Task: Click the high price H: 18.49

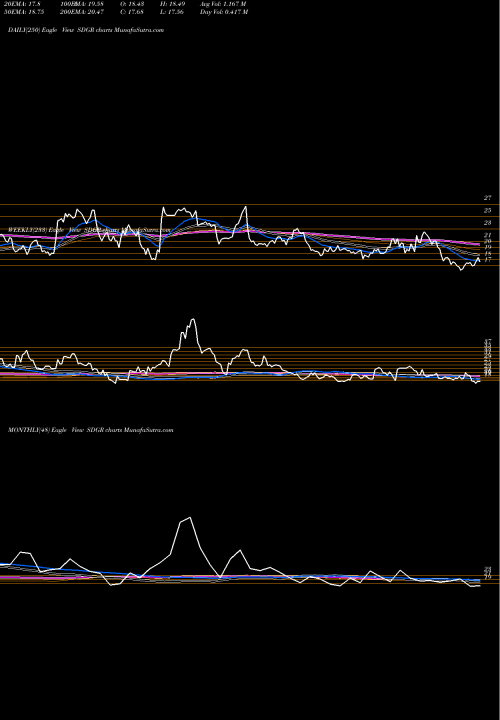Action: point(173,4)
